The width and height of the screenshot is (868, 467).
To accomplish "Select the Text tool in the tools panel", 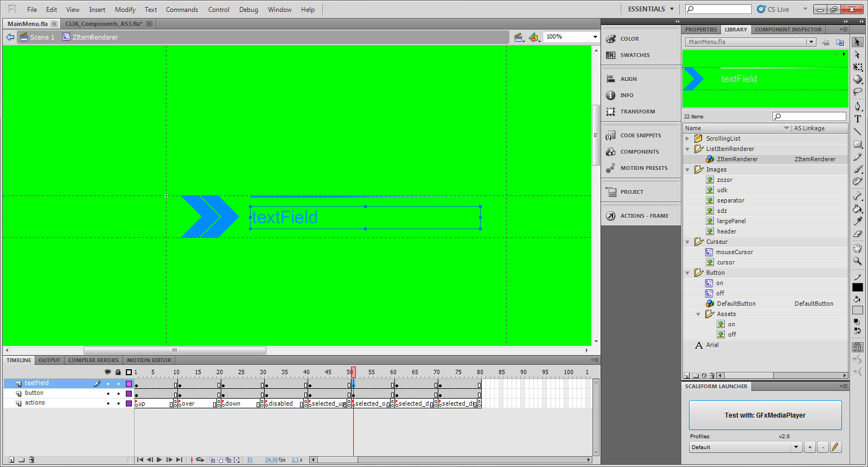I will (858, 119).
